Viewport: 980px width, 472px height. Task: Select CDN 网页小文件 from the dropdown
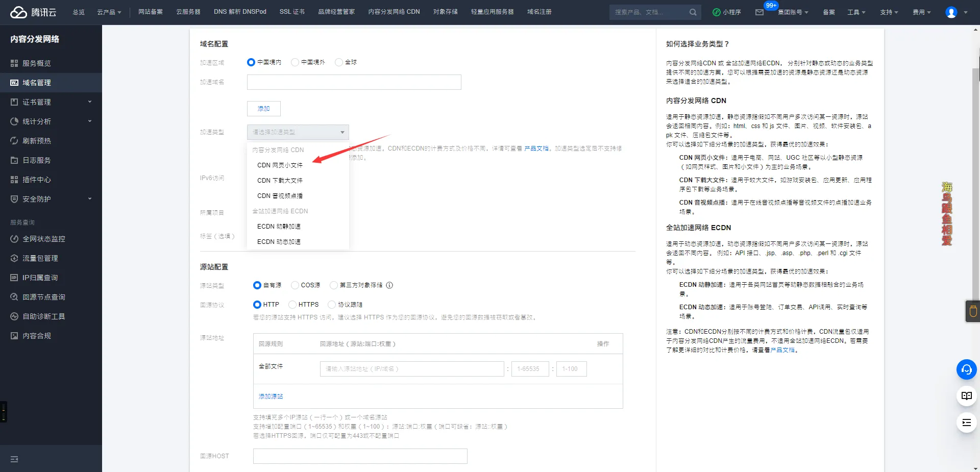280,165
